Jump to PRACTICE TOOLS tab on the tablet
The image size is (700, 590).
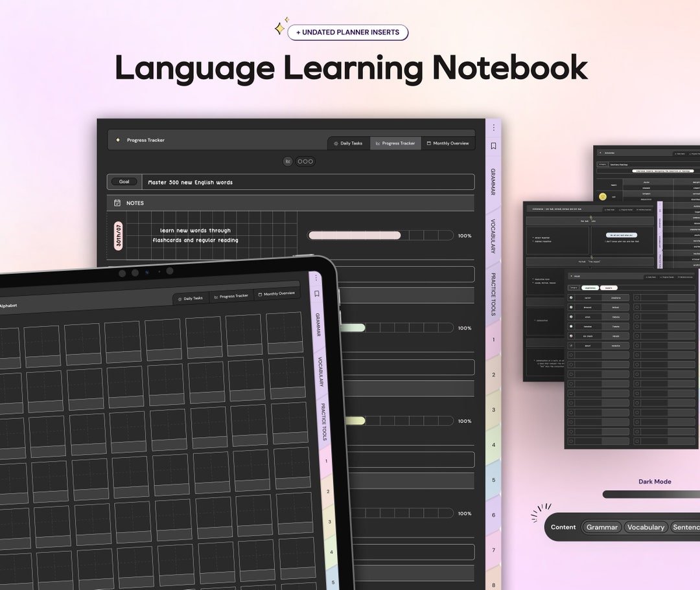tap(323, 422)
